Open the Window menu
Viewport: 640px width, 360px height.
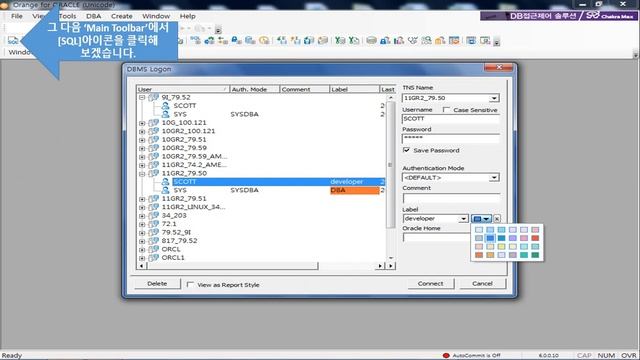[x=156, y=16]
